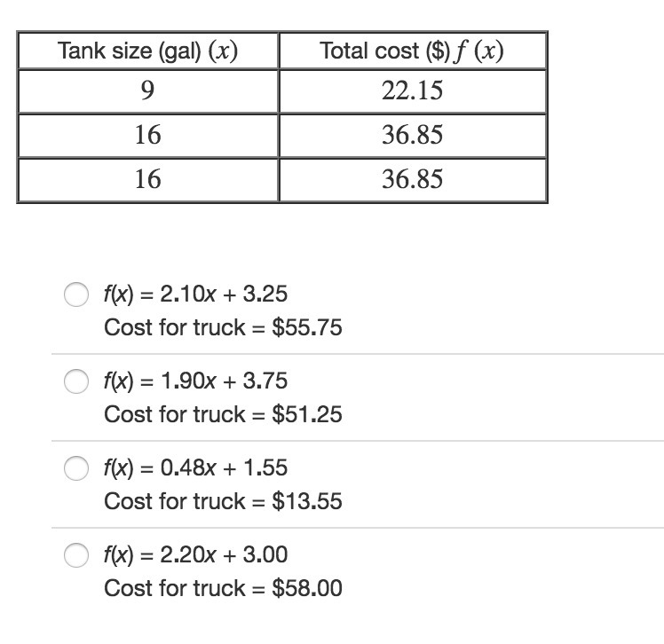Viewport: 664px width, 644px height.
Task: Click the line Cost for truck = $51.25
Action: [x=223, y=414]
